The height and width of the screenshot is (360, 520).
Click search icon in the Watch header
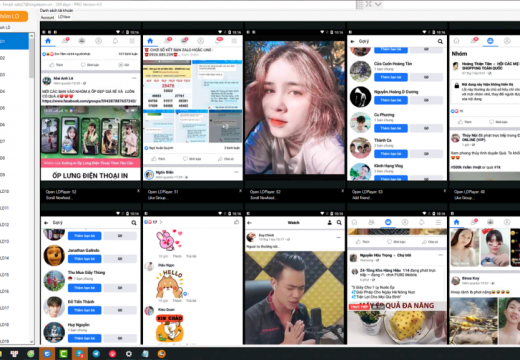[339, 223]
